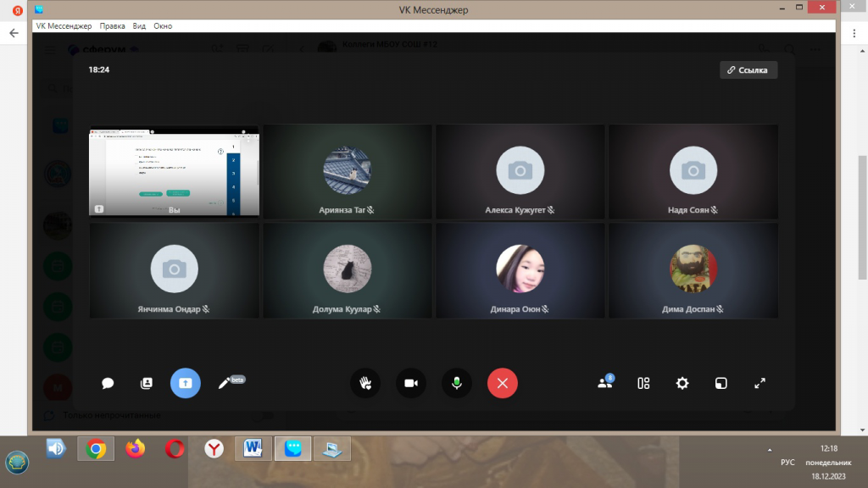Open the participants list icon
This screenshot has height=488, width=868.
[x=604, y=383]
